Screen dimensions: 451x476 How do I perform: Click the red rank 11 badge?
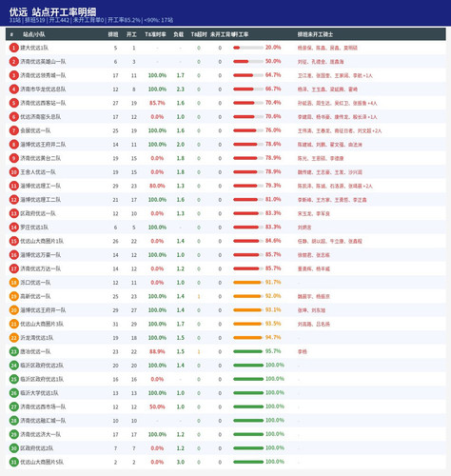pyautogui.click(x=13, y=186)
